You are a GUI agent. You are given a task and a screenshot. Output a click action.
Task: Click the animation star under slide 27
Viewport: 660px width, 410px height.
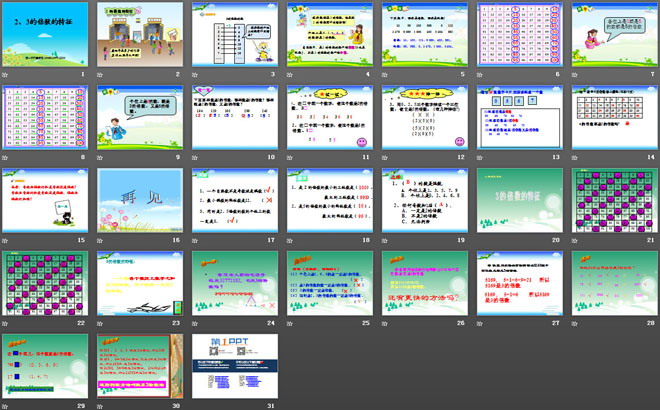[479, 324]
